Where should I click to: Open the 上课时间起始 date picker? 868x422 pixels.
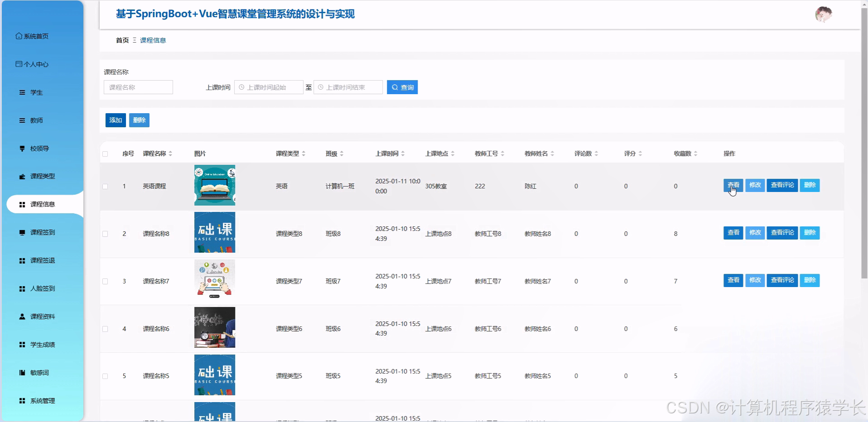click(x=268, y=87)
